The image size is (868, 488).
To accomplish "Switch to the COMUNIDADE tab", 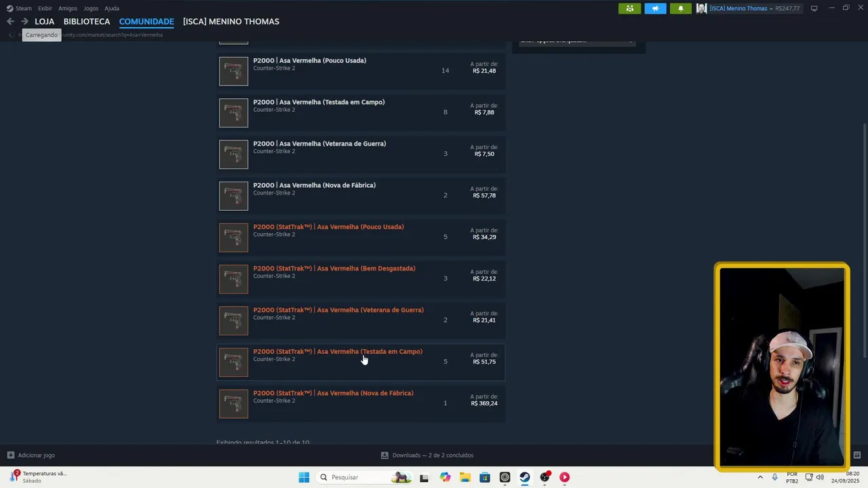I will tap(146, 22).
